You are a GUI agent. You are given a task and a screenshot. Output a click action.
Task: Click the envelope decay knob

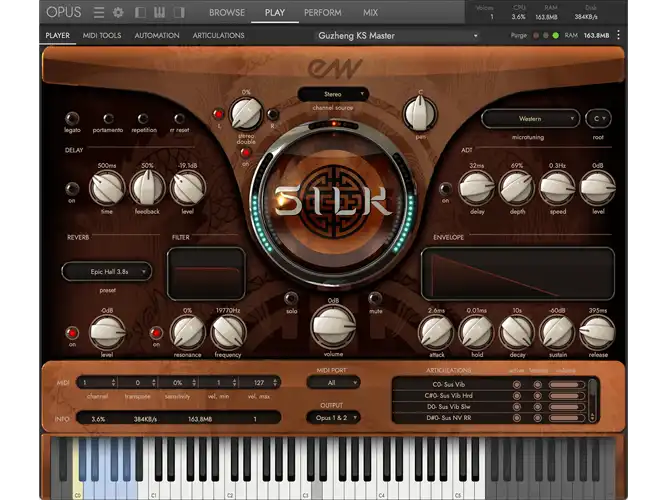pos(517,332)
